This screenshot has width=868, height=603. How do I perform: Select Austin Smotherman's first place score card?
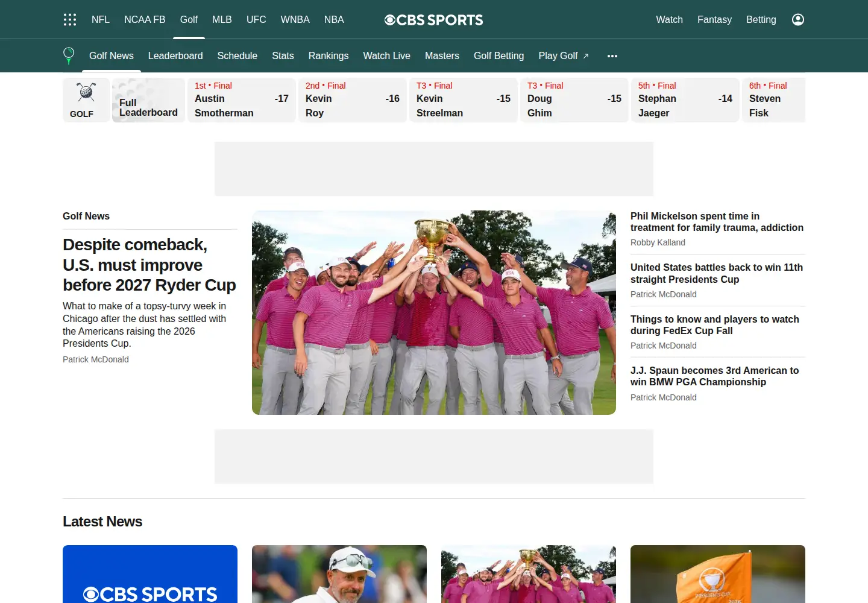pyautogui.click(x=242, y=100)
